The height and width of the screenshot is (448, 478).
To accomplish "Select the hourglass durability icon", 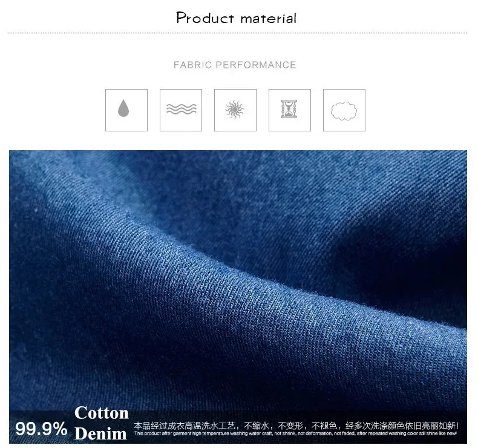I will (290, 110).
